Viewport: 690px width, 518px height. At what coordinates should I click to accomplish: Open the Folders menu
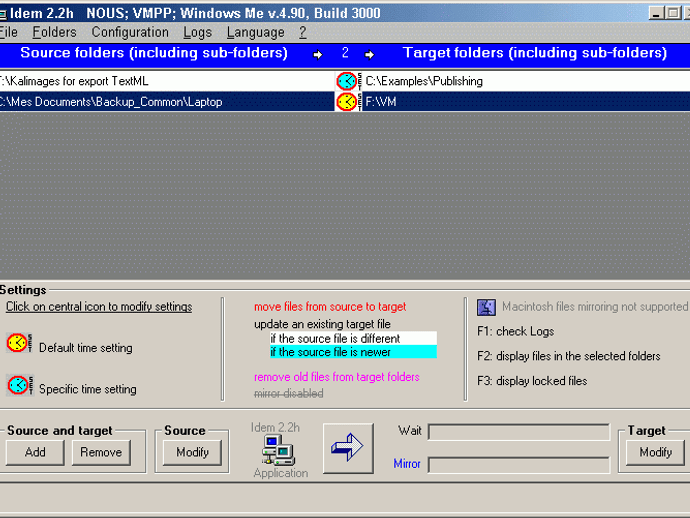[55, 32]
